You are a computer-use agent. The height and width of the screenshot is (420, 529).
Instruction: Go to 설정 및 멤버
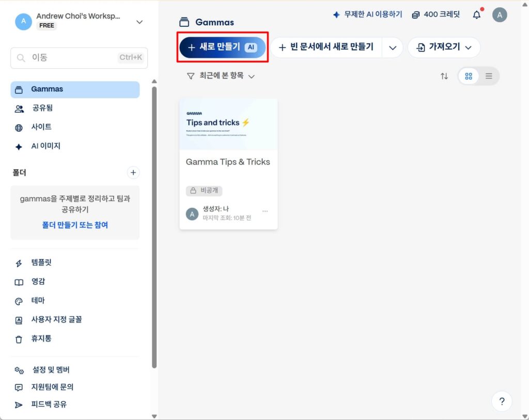pyautogui.click(x=51, y=370)
